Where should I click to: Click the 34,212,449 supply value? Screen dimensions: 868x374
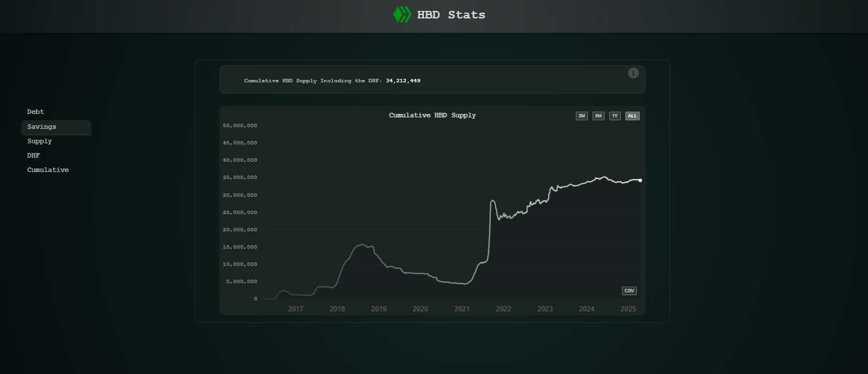coord(403,81)
